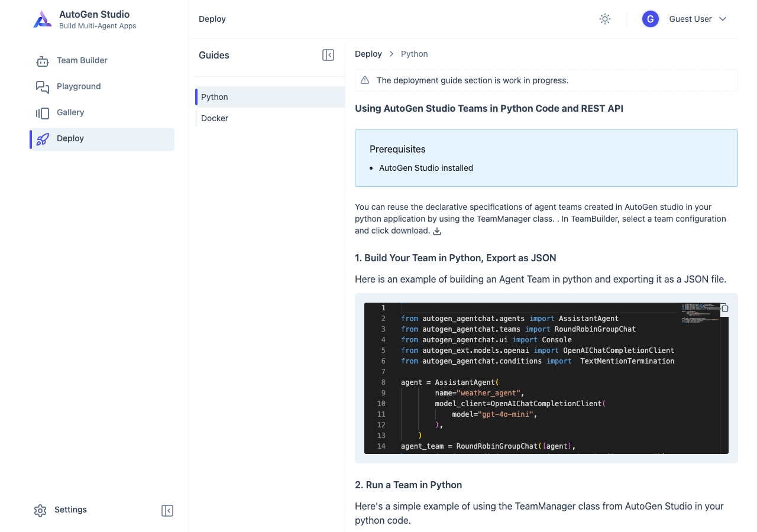Open the Gallery section

click(x=102, y=112)
